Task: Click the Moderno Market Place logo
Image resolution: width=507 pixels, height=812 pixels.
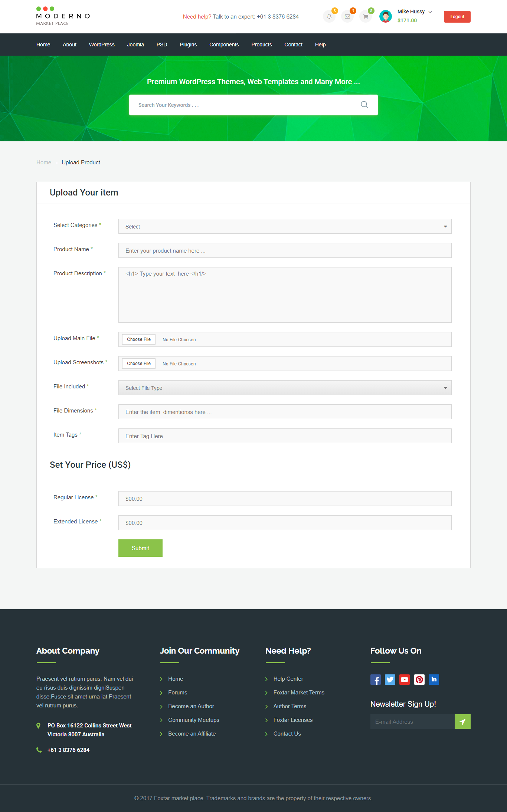Action: 63,16
